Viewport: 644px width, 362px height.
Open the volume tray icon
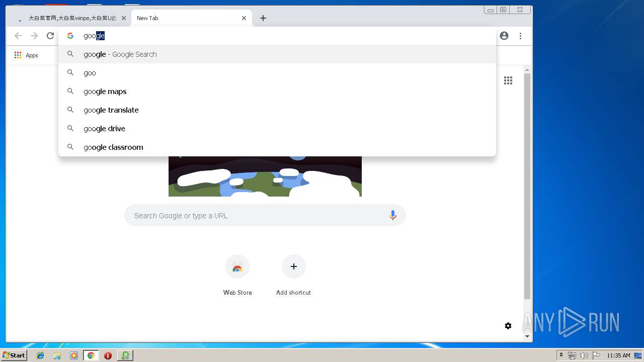(x=584, y=355)
